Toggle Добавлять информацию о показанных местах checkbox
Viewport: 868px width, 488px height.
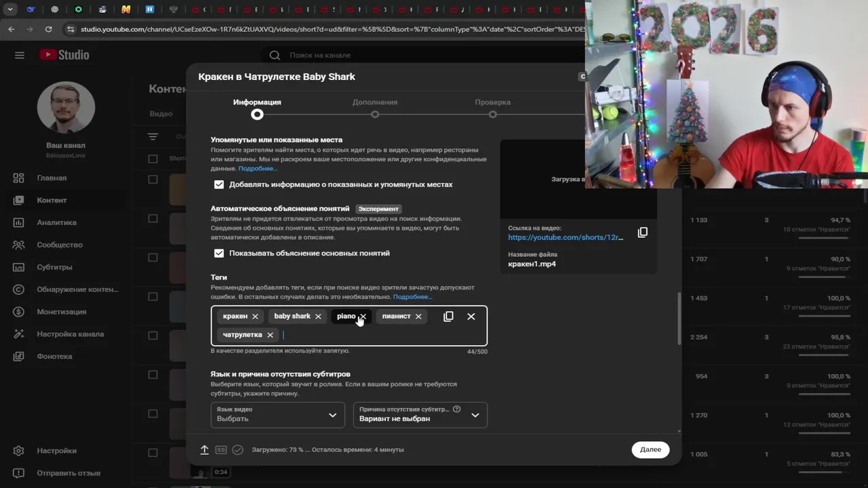[219, 184]
